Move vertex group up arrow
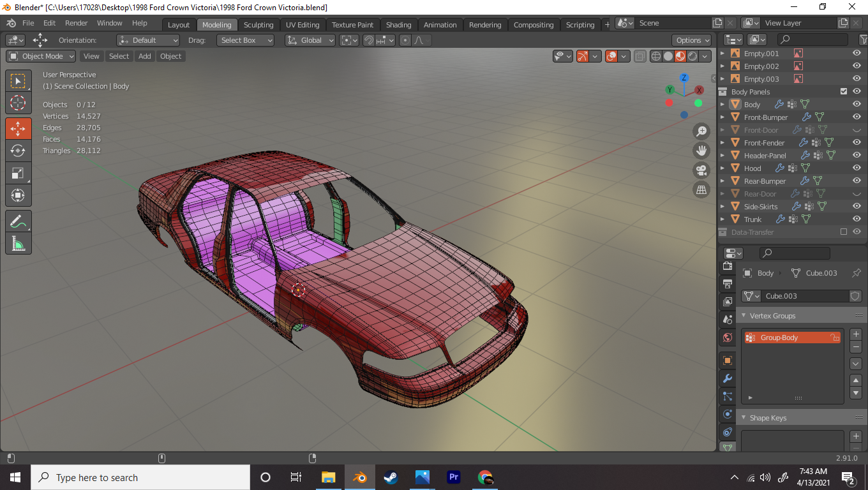 (857, 380)
